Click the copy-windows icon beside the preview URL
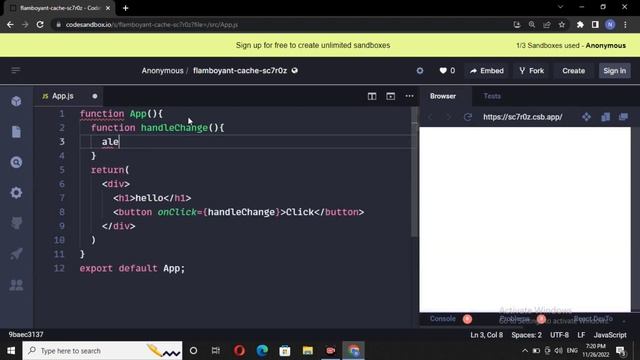 (x=605, y=117)
